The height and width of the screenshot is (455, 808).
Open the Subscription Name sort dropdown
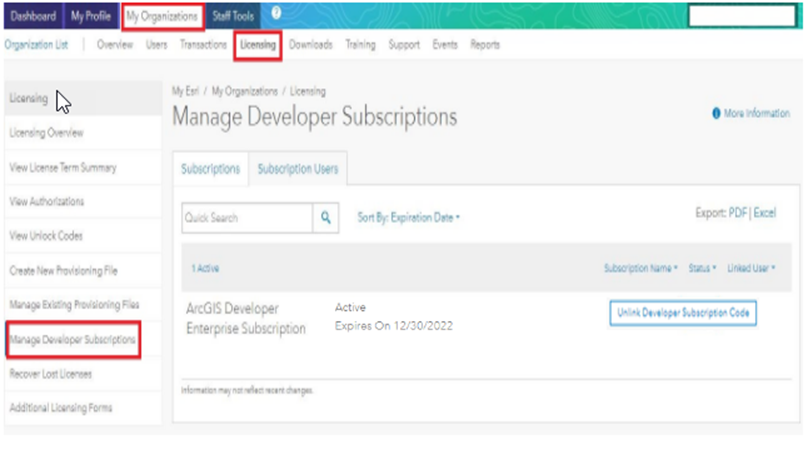(x=640, y=269)
